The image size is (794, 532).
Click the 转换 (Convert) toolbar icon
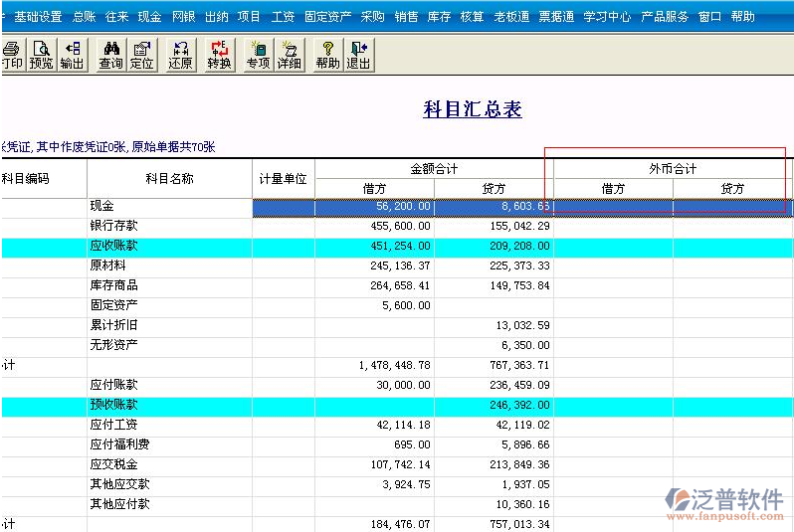[x=220, y=55]
